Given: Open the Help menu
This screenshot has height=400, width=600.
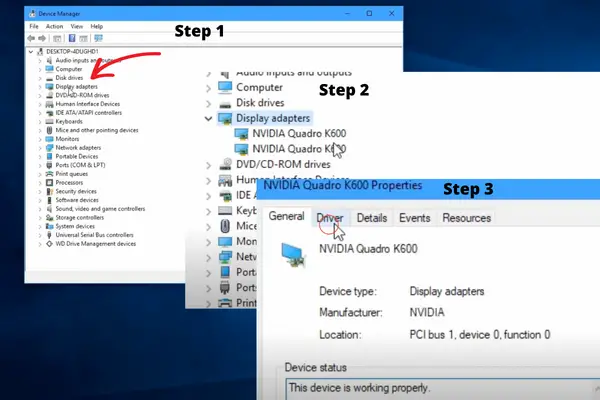Looking at the screenshot, I should point(96,26).
